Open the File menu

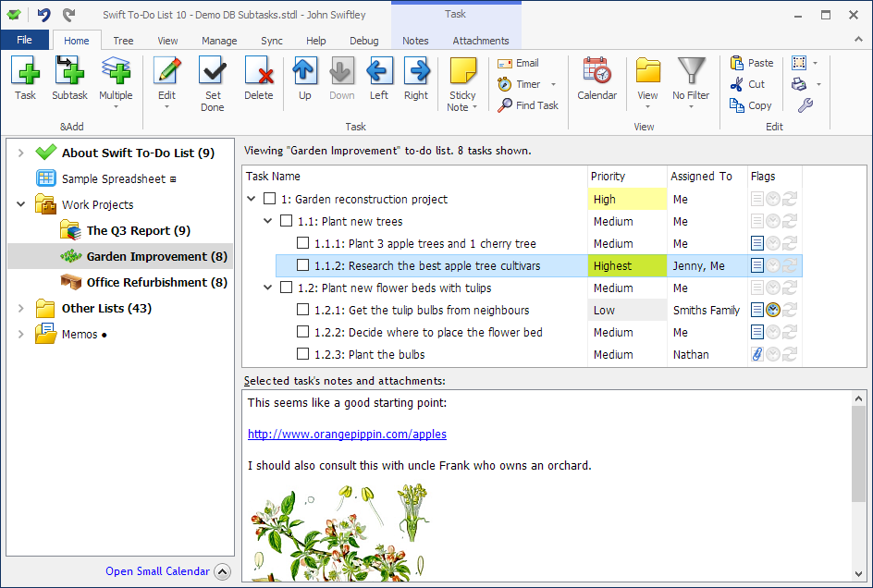pos(24,40)
